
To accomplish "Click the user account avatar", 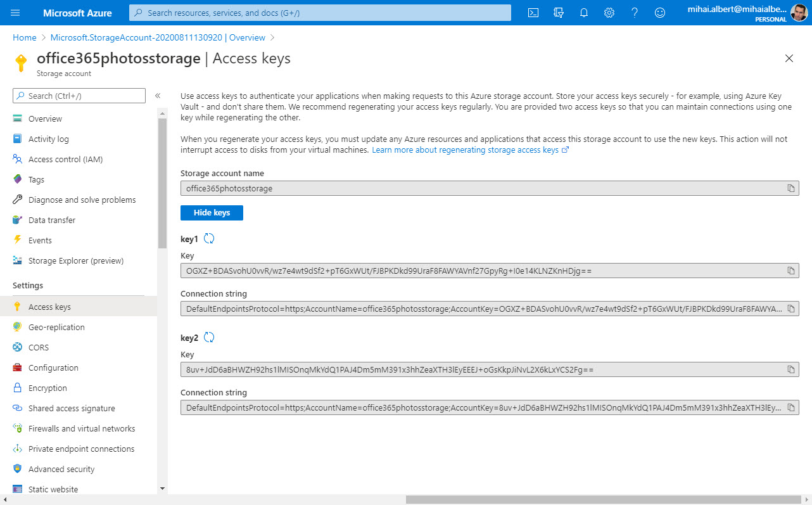I will pos(799,13).
